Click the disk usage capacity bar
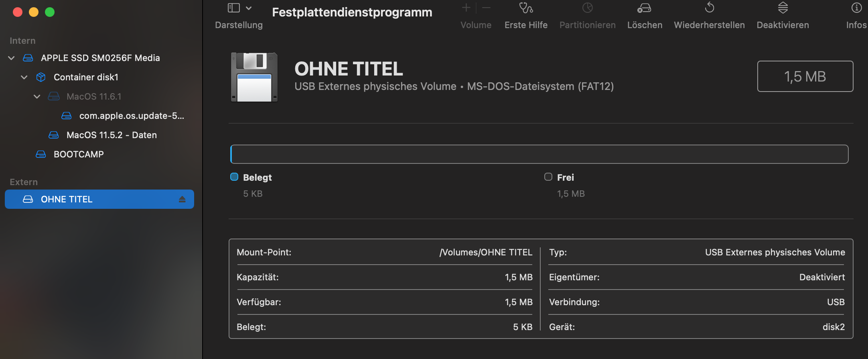The image size is (868, 359). pos(539,154)
